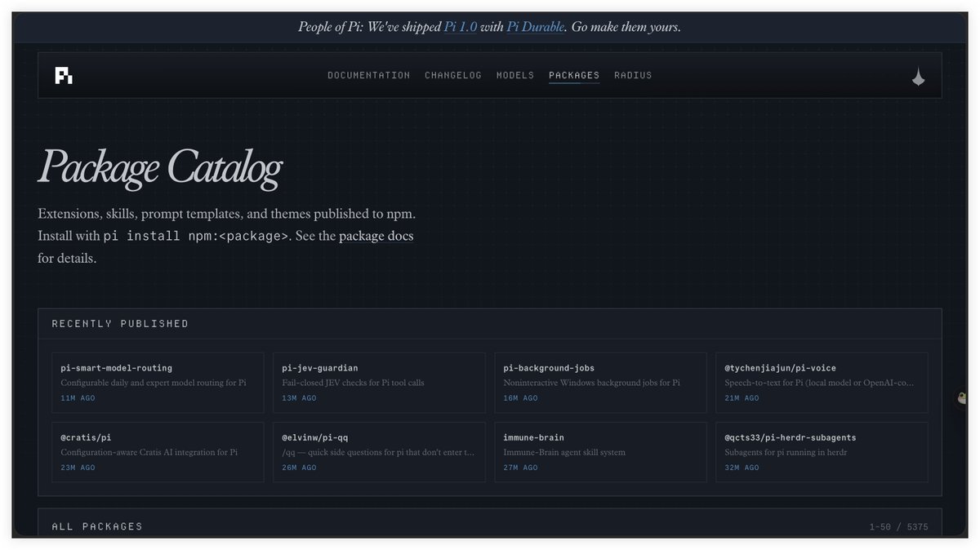980x550 pixels.
Task: Open the @cratis/pi package card
Action: 158,452
